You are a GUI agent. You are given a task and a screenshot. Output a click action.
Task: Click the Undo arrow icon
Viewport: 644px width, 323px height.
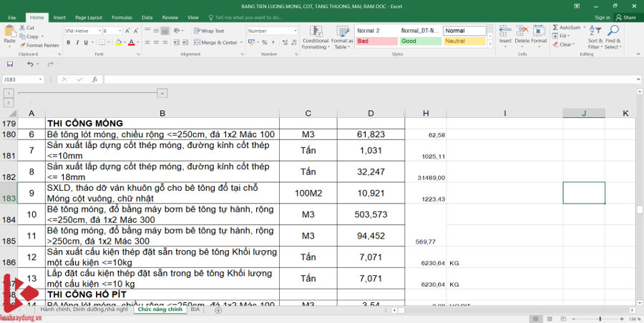29,64
